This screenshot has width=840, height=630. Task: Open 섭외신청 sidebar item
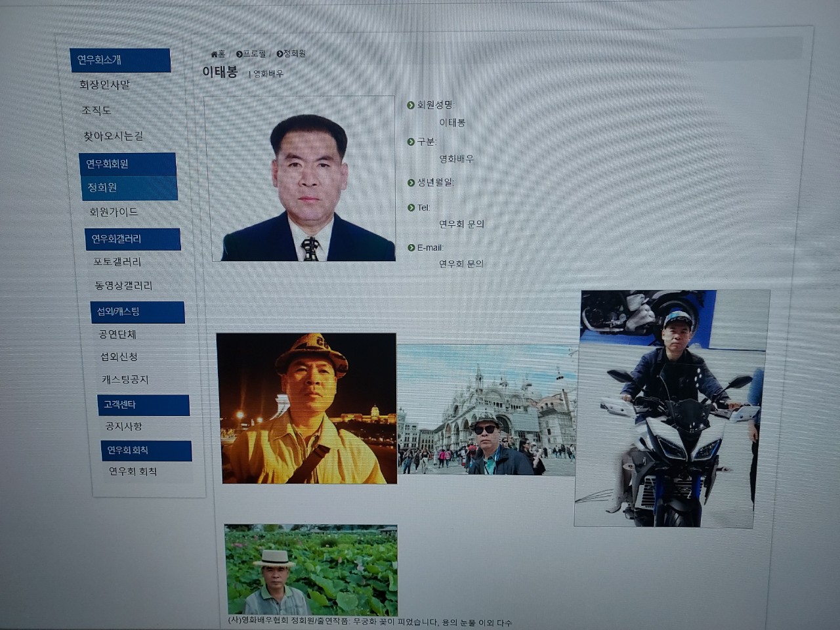coord(119,357)
